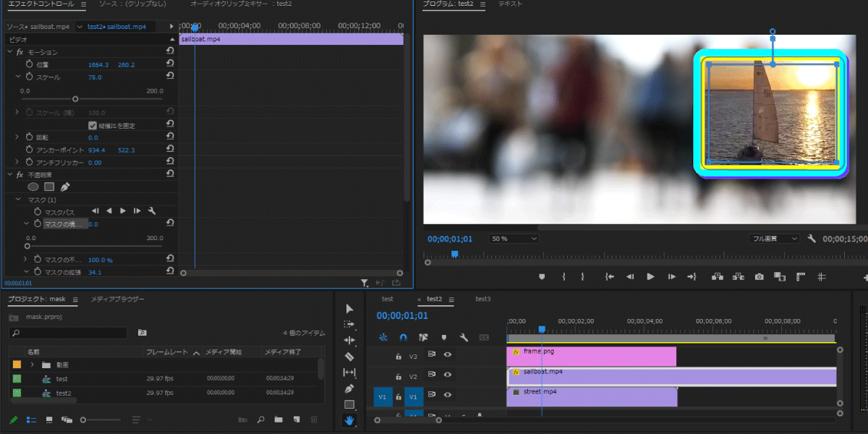Expand the Anti-flicker property
Screen dimensions: 868x434
18,162
